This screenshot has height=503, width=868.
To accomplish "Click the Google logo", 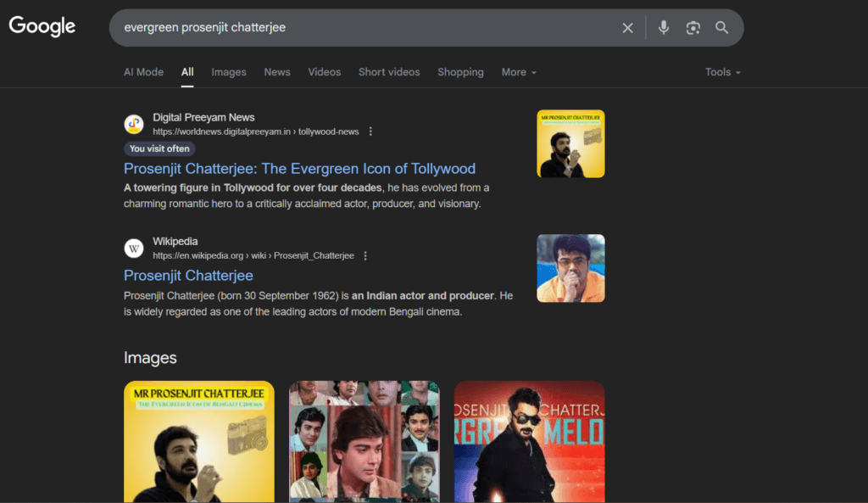I will pos(42,26).
